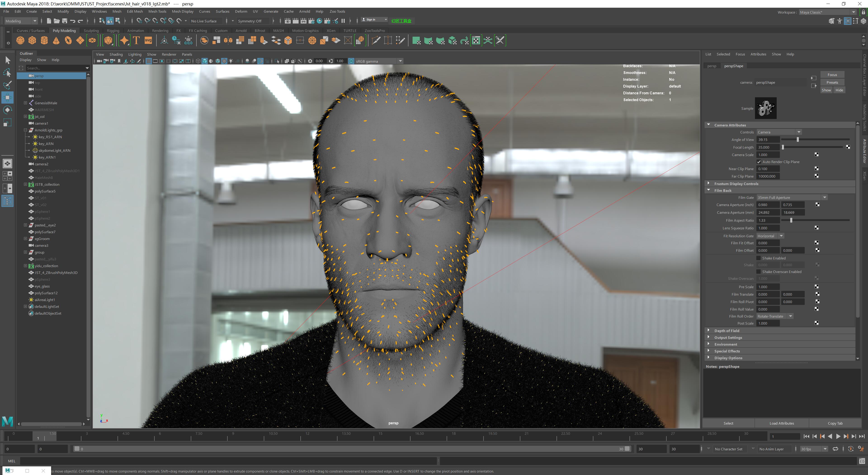Viewport: 868px width, 475px height.
Task: Activate the Move tool in toolbox
Action: (7, 97)
